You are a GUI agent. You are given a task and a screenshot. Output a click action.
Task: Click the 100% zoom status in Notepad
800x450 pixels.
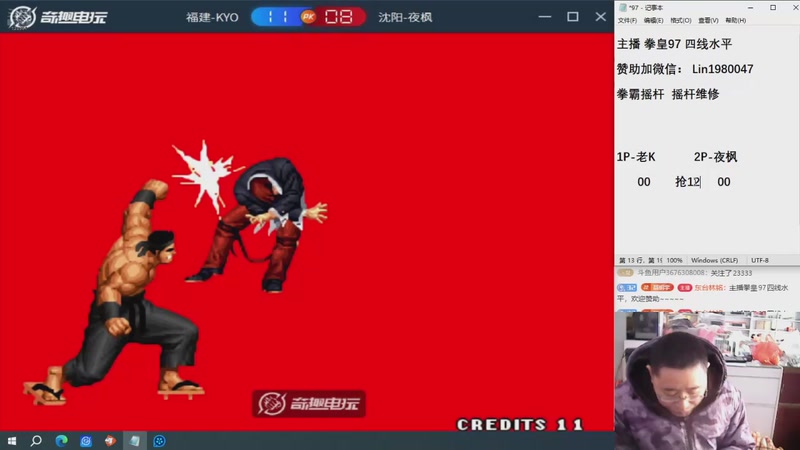pos(674,260)
